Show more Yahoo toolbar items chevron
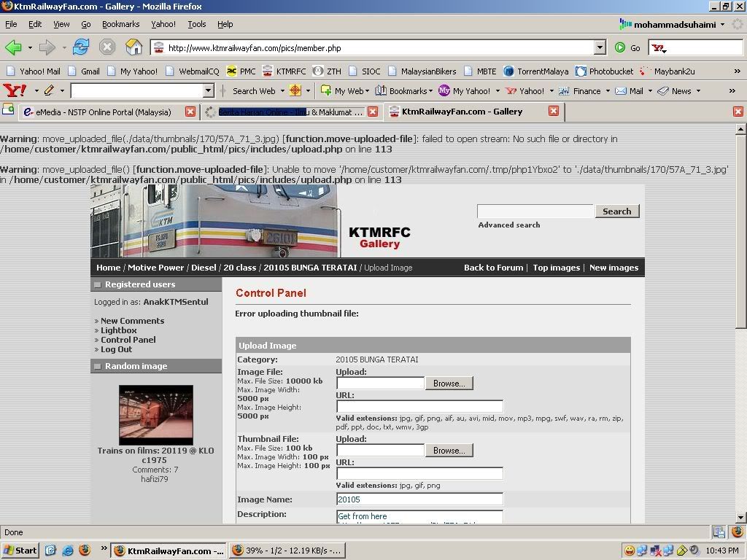Viewport: 747px width, 560px height. point(732,91)
